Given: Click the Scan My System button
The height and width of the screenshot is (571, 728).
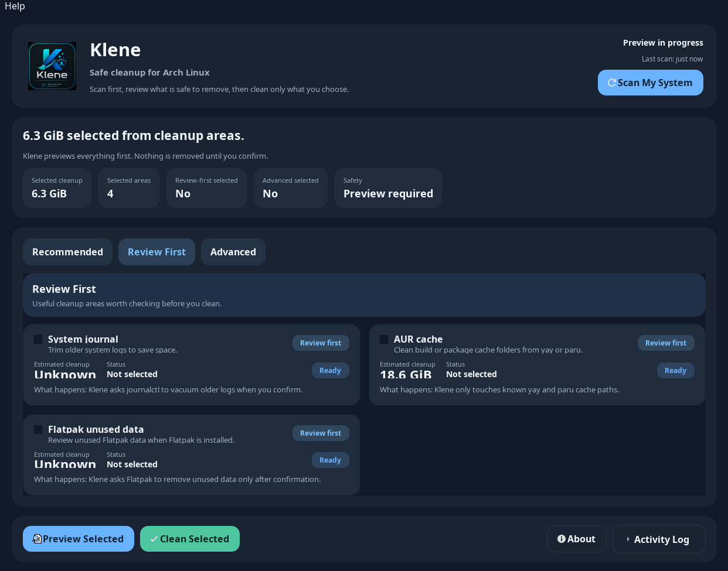Looking at the screenshot, I should [x=650, y=83].
